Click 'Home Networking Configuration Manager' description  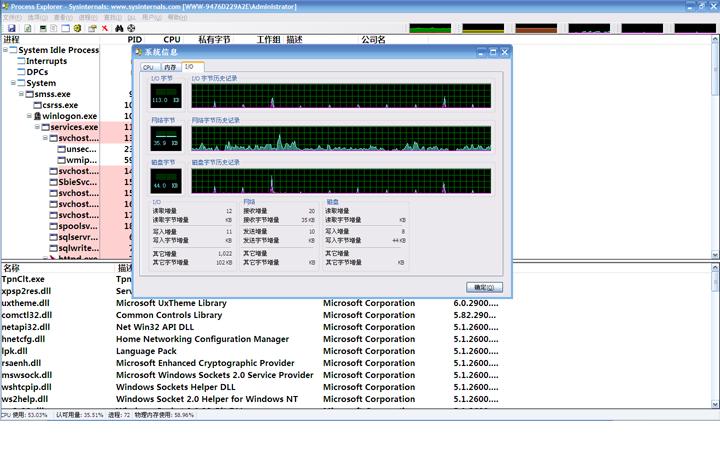tap(202, 339)
